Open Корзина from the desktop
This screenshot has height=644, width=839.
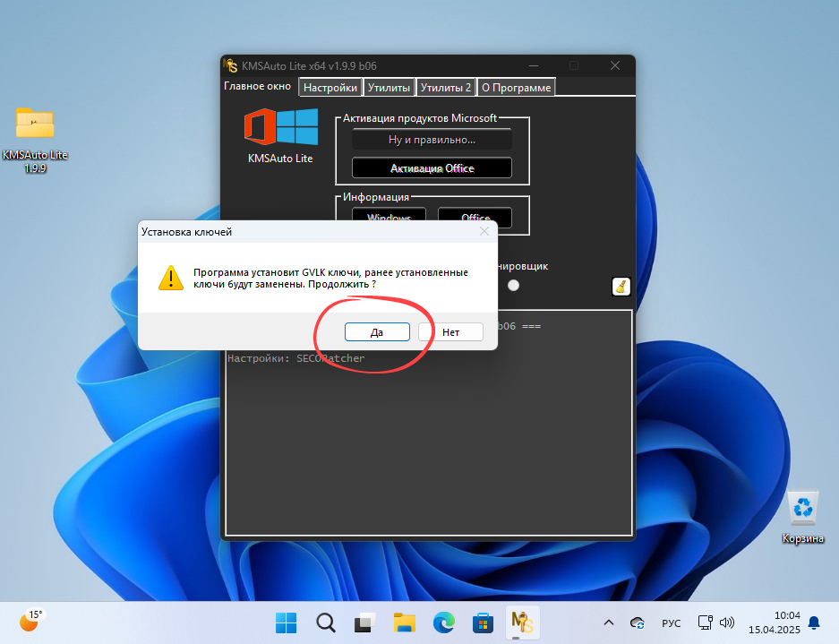(x=802, y=508)
